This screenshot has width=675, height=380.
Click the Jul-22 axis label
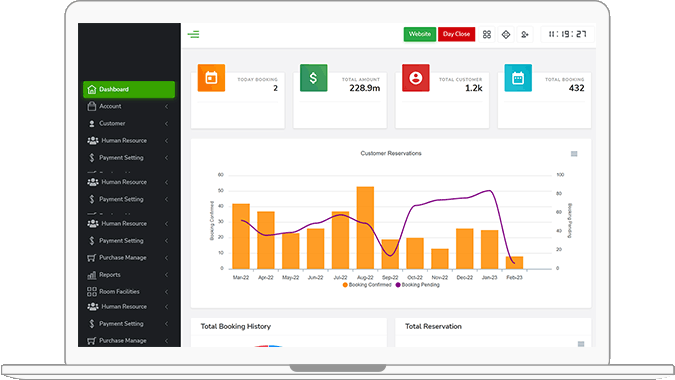[340, 278]
